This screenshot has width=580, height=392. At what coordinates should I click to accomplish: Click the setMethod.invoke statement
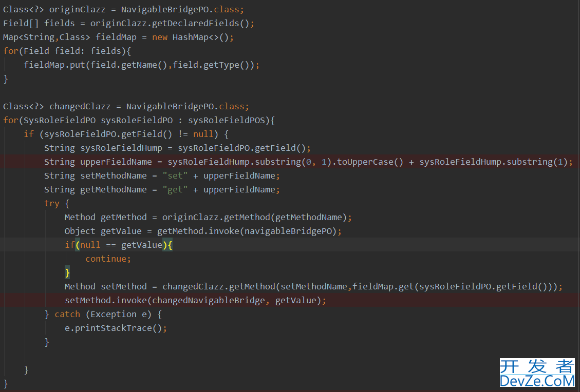pos(196,300)
